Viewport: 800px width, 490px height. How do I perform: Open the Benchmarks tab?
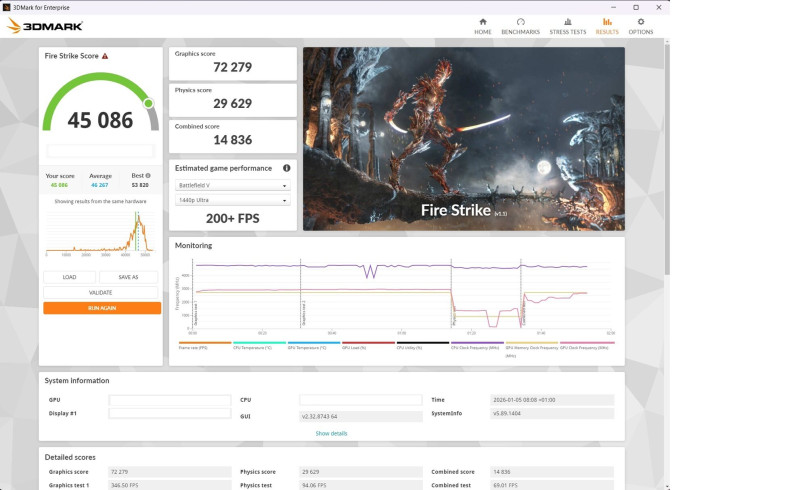click(x=520, y=27)
